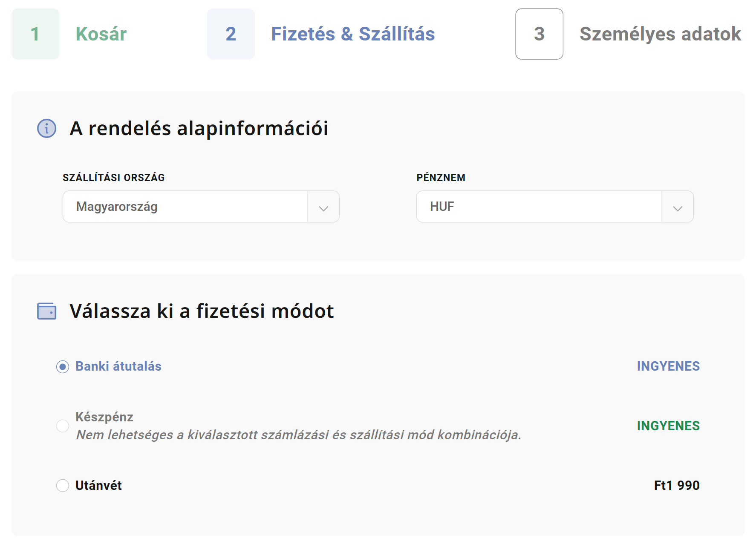Select the Utánvét payment option
This screenshot has width=756, height=550.
pyautogui.click(x=63, y=485)
